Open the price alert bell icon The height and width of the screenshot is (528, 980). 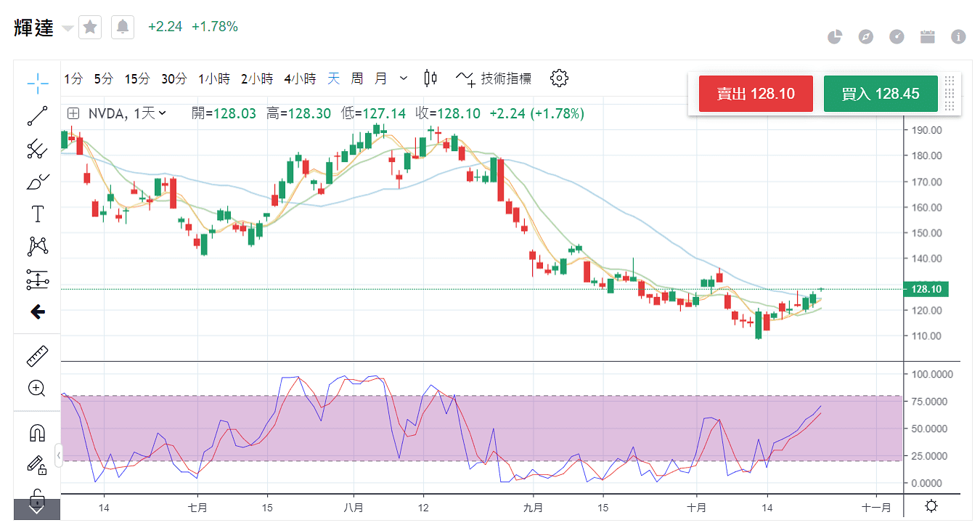pos(123,28)
